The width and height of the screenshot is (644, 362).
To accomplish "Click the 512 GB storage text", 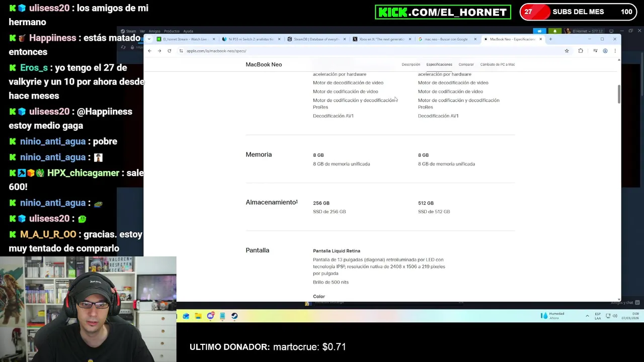I will pos(426,203).
